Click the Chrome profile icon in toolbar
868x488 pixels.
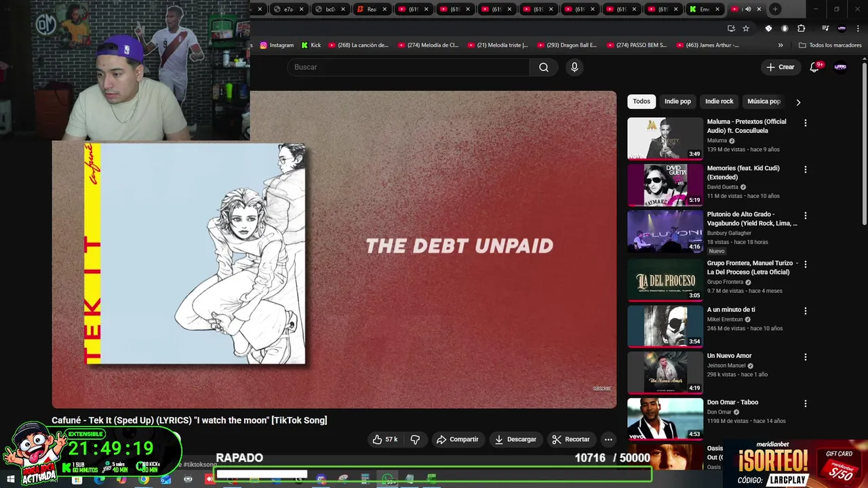tap(842, 28)
